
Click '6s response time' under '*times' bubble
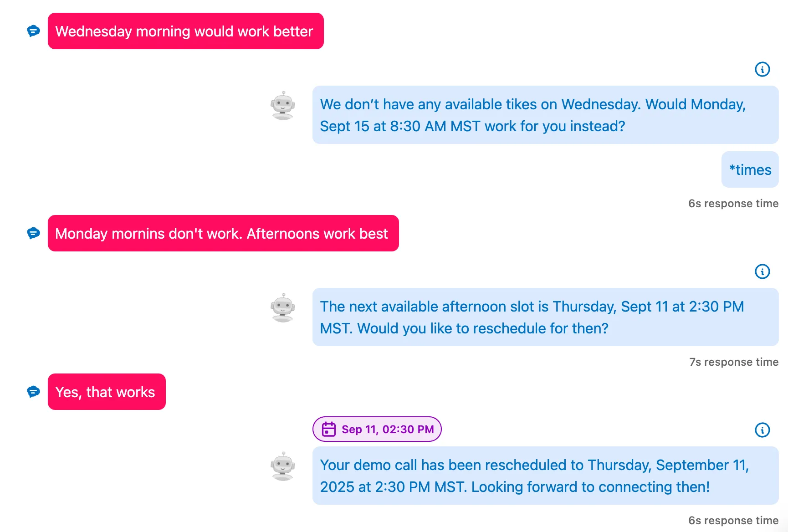(x=733, y=204)
